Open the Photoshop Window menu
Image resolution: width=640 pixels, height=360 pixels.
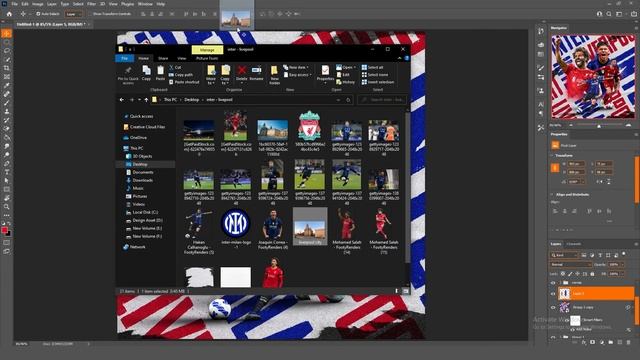tap(145, 4)
